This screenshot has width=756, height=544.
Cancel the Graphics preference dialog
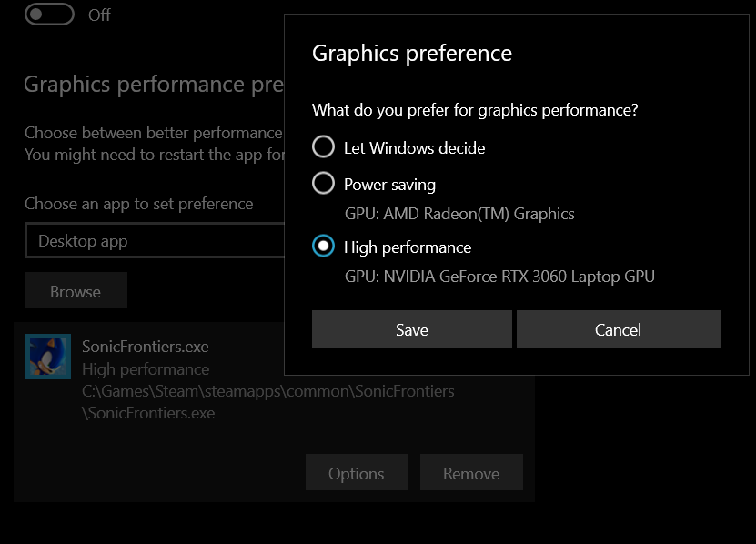pos(619,329)
